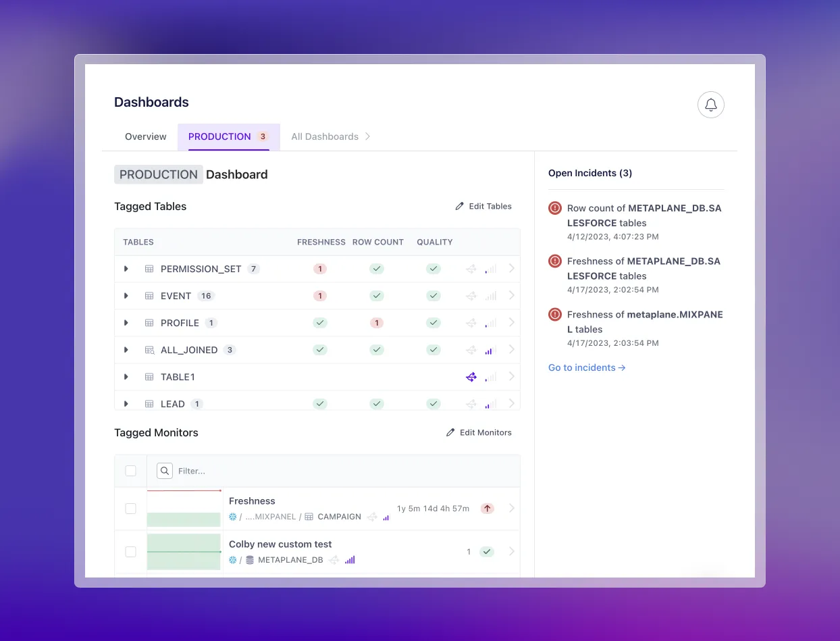840x641 pixels.
Task: Expand the LEAD table row
Action: (126, 403)
